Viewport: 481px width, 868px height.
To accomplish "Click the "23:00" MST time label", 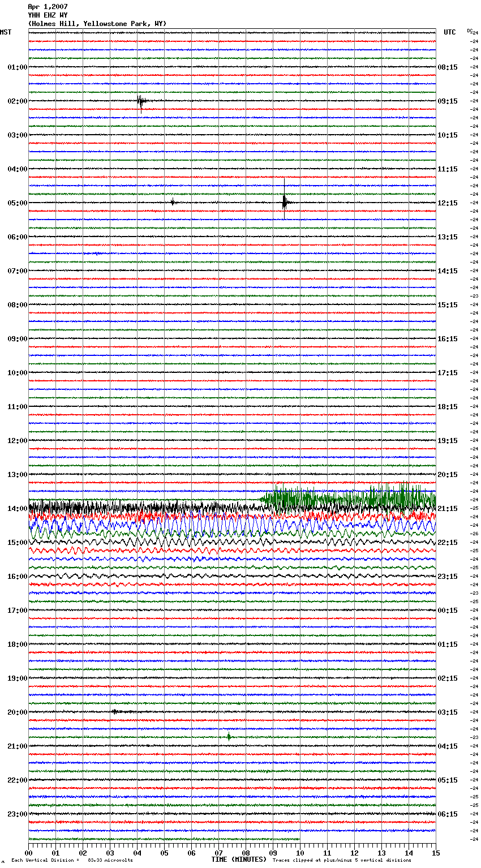I will click(18, 814).
